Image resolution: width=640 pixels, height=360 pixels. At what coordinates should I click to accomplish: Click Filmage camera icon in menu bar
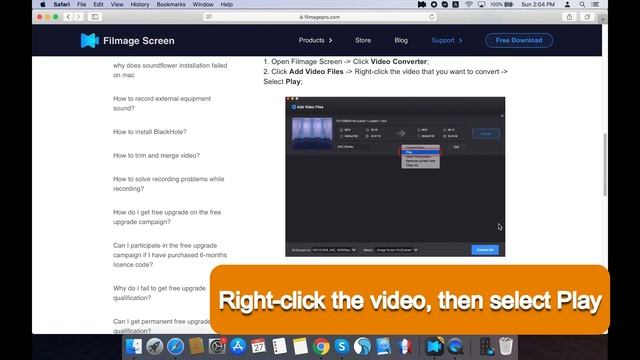pos(422,4)
